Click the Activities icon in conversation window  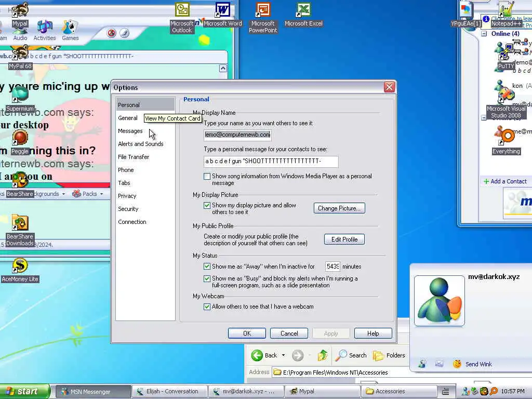[45, 31]
